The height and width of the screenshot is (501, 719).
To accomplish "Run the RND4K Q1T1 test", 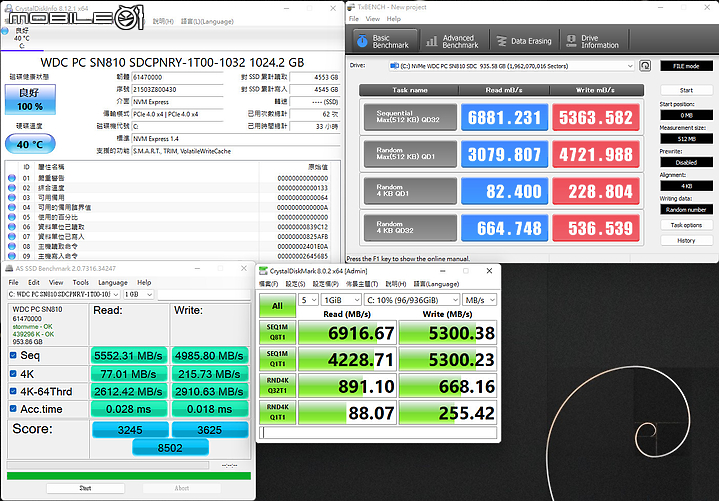I will (x=277, y=413).
